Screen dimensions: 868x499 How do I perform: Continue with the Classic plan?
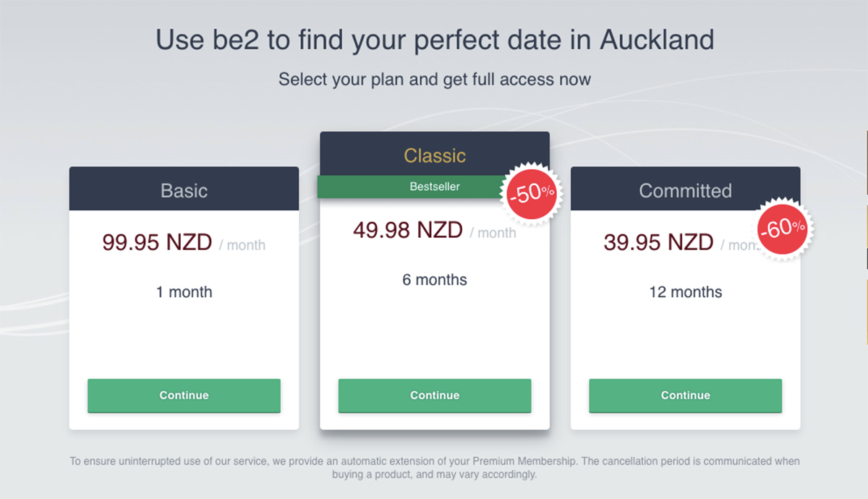(435, 396)
